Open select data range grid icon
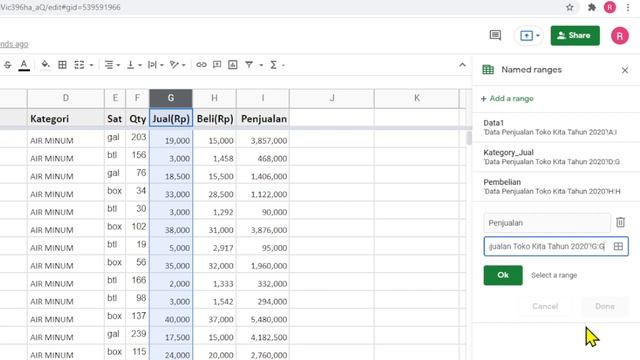 (x=618, y=246)
